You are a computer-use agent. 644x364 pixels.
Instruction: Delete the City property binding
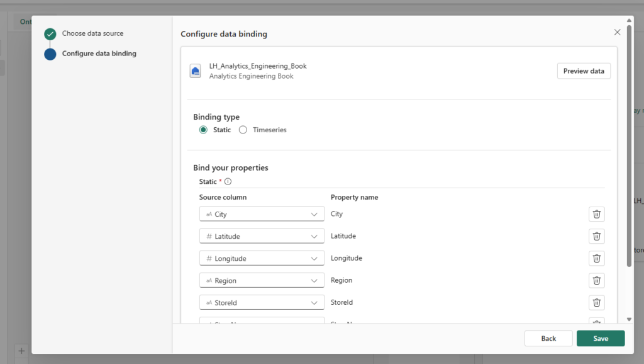click(x=596, y=214)
